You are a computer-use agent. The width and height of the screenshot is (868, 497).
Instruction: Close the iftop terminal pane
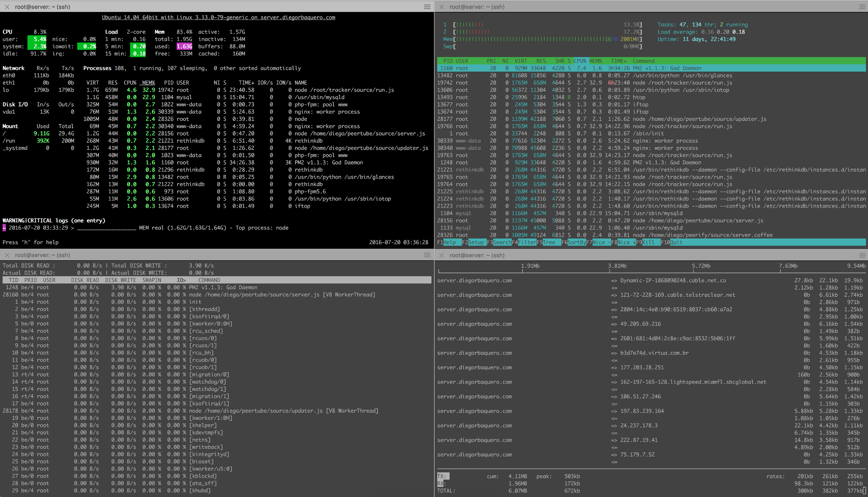click(x=442, y=255)
